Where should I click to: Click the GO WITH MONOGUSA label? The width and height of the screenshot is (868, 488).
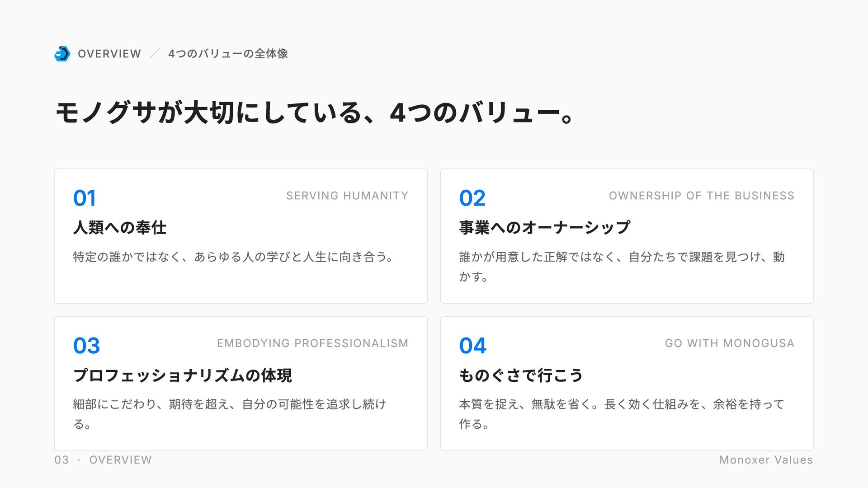(x=729, y=343)
